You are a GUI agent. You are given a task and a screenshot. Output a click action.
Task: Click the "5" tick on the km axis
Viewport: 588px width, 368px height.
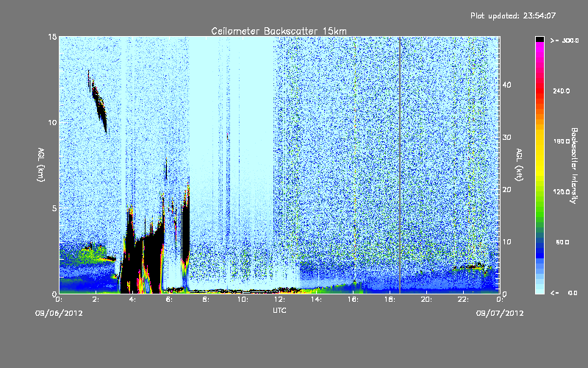(x=54, y=208)
